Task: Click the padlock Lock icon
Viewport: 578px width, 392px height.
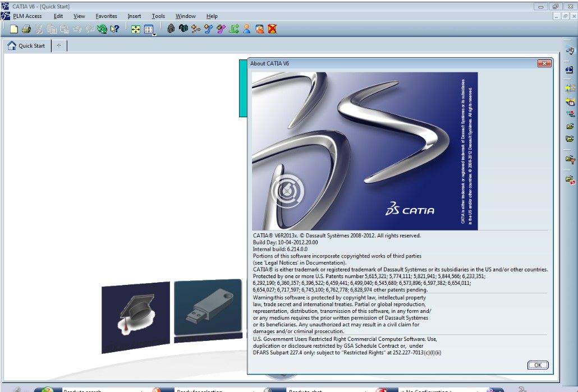Action: click(x=170, y=29)
